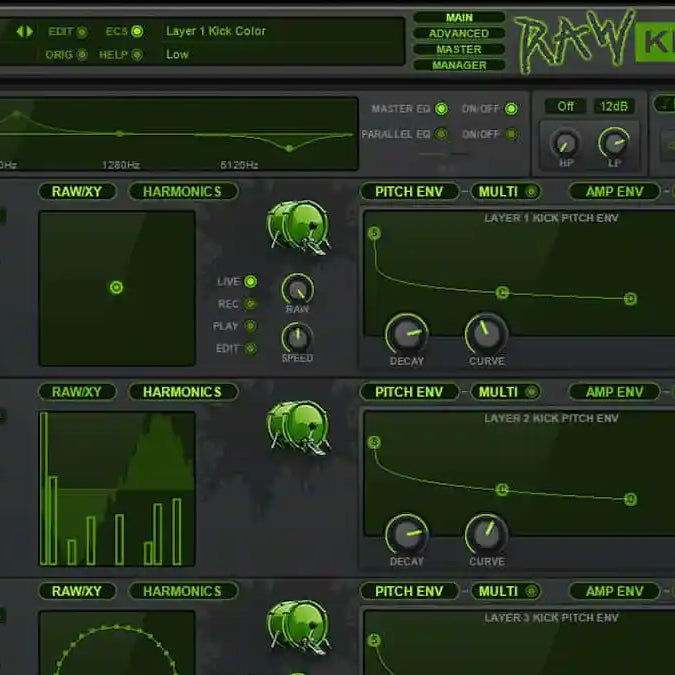The width and height of the screenshot is (675, 675).
Task: Select Layer 2 RAW/XY tab
Action: point(77,392)
